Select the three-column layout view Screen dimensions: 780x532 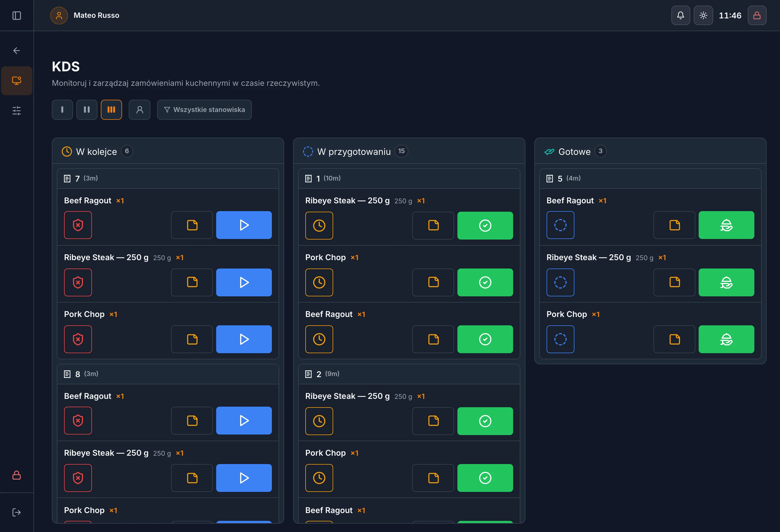point(111,110)
